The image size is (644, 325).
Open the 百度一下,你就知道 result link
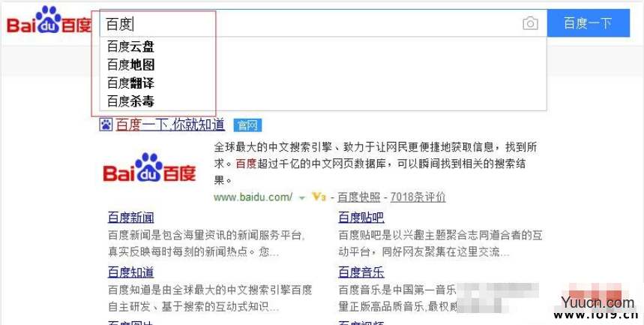(170, 125)
